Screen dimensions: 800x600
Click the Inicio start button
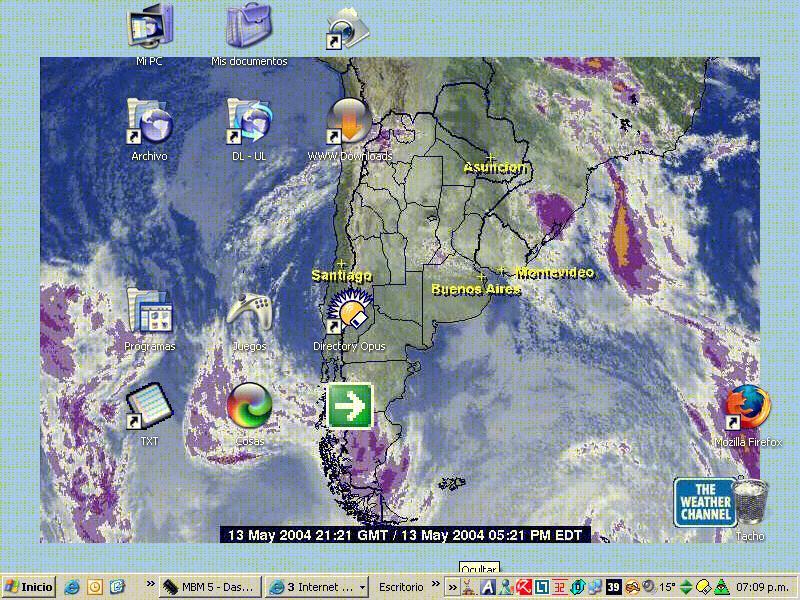[x=30, y=587]
